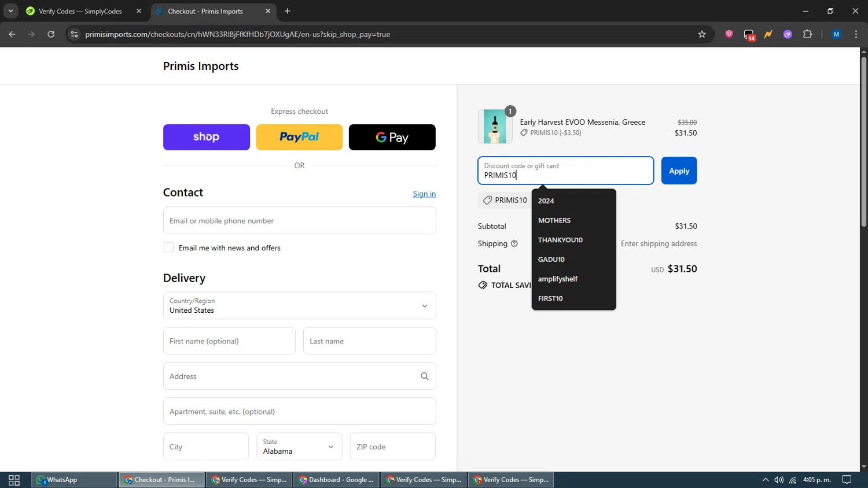Image resolution: width=868 pixels, height=488 pixels.
Task: Choose THANKYOU10 from the suggestions
Action: [x=574, y=240]
